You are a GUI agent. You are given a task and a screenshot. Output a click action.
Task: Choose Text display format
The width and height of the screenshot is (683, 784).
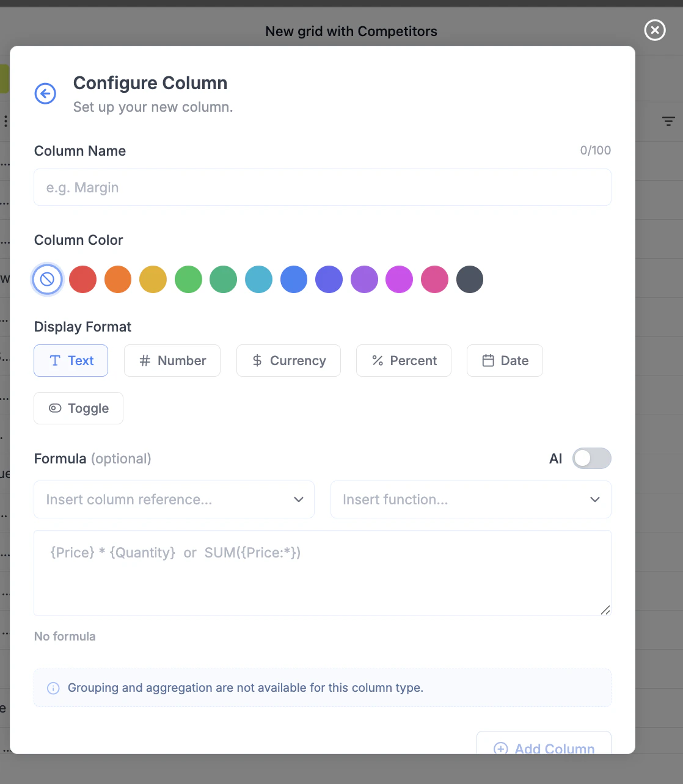(71, 361)
